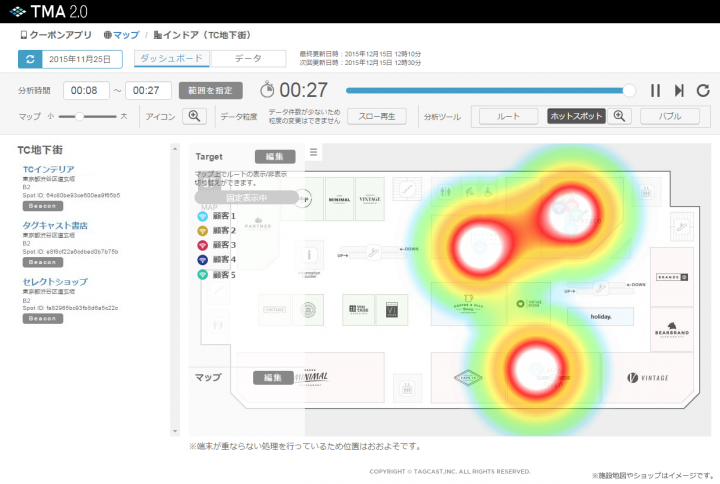Open the セレクトショップ spot link
This screenshot has width=720, height=484.
55,282
